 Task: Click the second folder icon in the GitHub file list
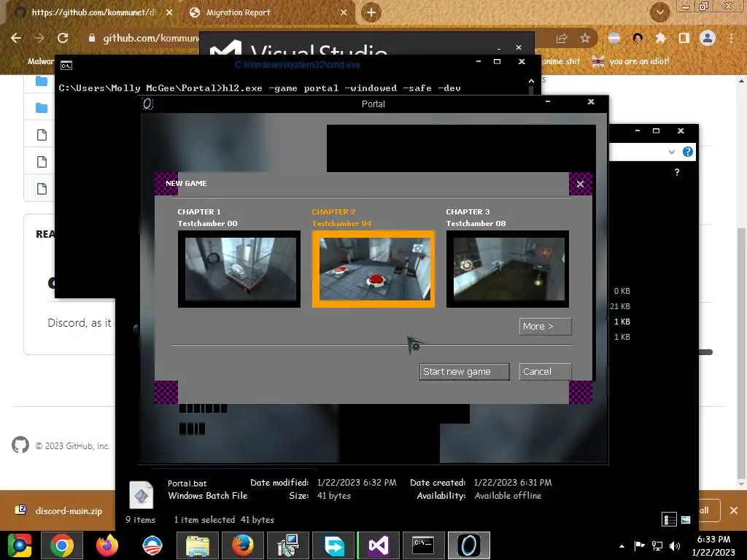42,108
